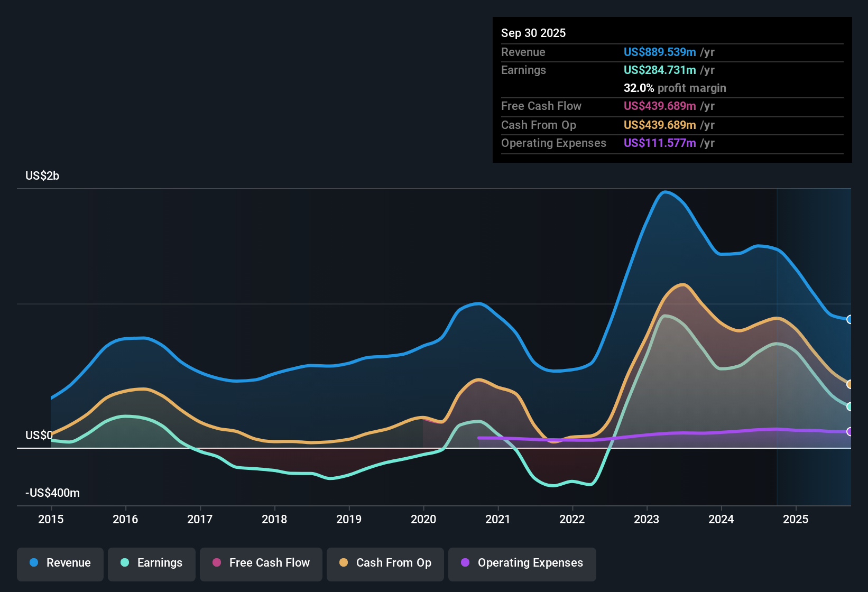Click the pink Free Cash Flow legend dot
Viewport: 868px width, 592px height.
click(x=216, y=563)
